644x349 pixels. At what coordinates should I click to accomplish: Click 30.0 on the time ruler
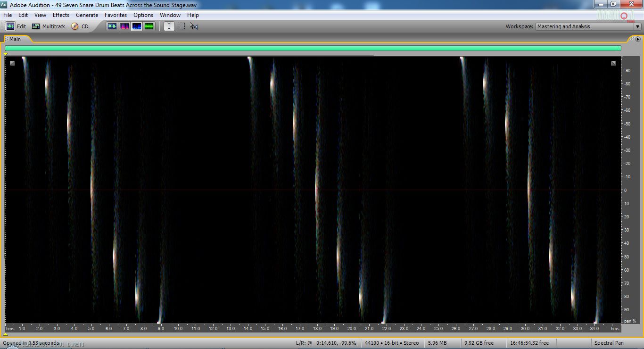click(x=525, y=329)
